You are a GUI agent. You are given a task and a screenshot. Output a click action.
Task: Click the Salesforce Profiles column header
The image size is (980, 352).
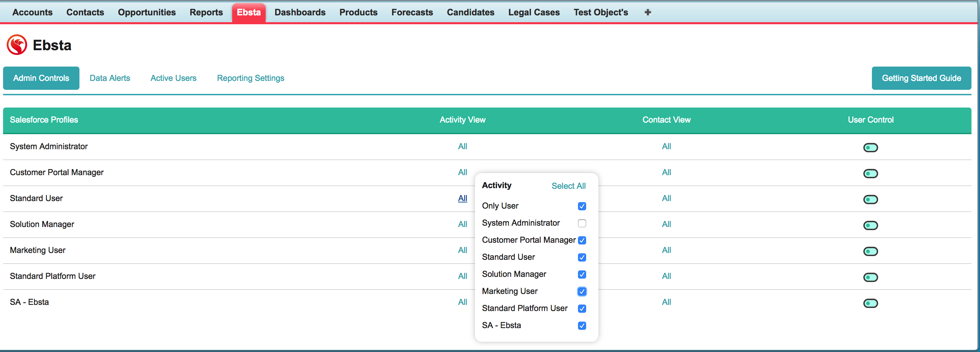click(x=44, y=119)
